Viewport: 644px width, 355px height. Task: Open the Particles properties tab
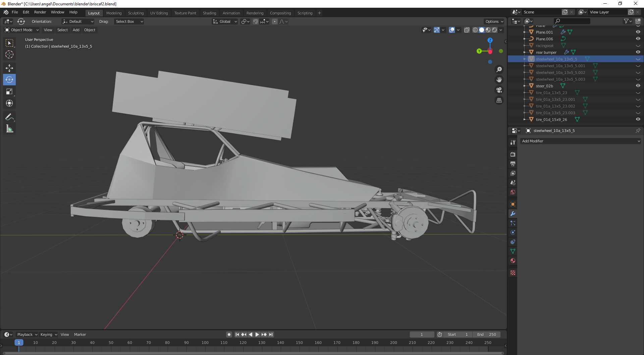pyautogui.click(x=513, y=223)
